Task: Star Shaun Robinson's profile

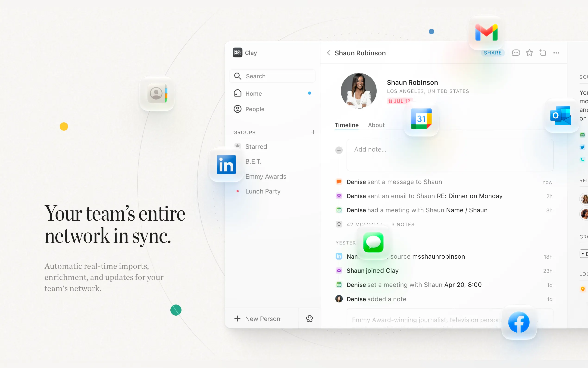Action: [x=529, y=53]
